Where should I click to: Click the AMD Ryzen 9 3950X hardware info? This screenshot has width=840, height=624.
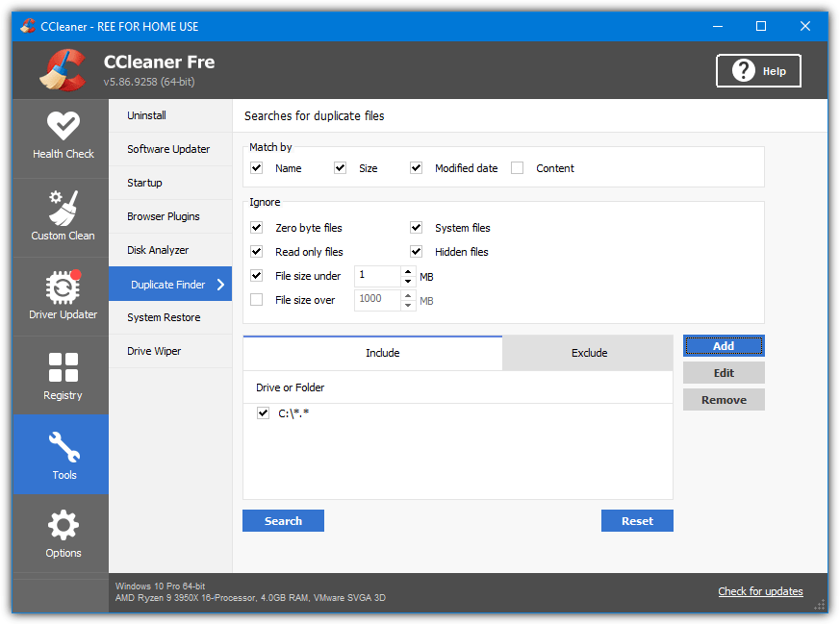[x=250, y=598]
